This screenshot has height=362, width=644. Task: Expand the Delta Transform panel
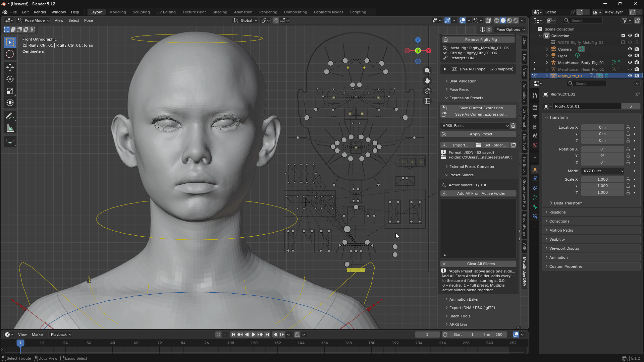568,203
